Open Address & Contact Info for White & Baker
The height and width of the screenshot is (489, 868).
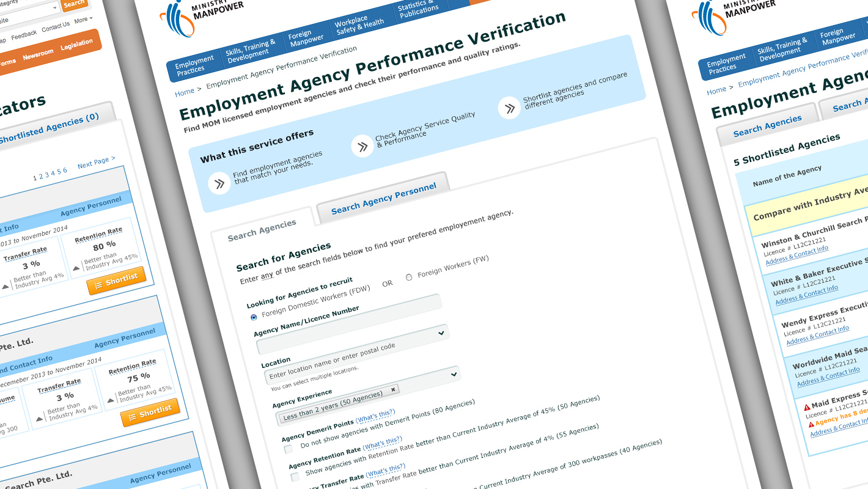click(x=807, y=295)
